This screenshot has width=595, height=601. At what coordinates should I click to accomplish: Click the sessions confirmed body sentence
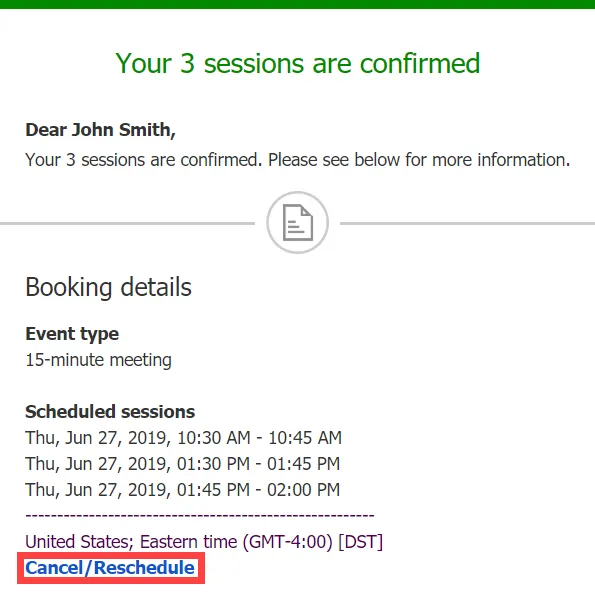pyautogui.click(x=298, y=160)
